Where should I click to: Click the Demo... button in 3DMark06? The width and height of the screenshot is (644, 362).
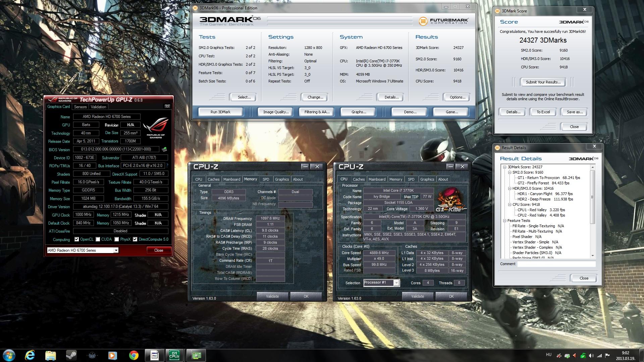click(410, 112)
